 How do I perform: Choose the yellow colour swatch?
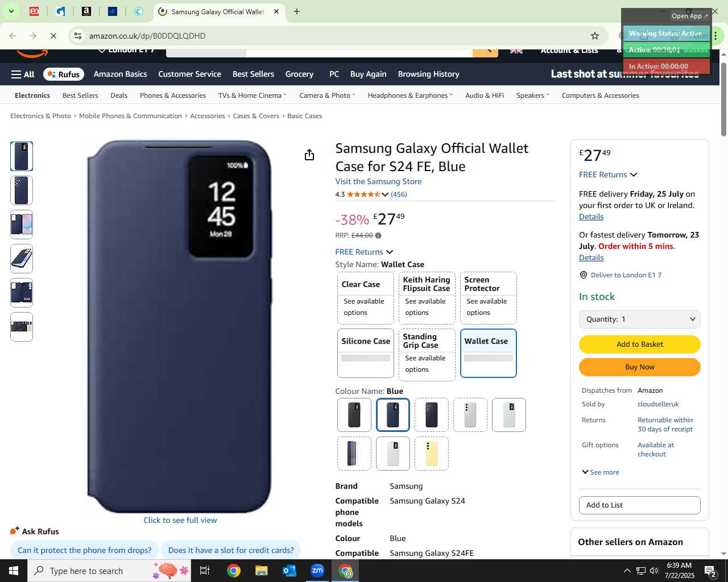click(x=431, y=454)
